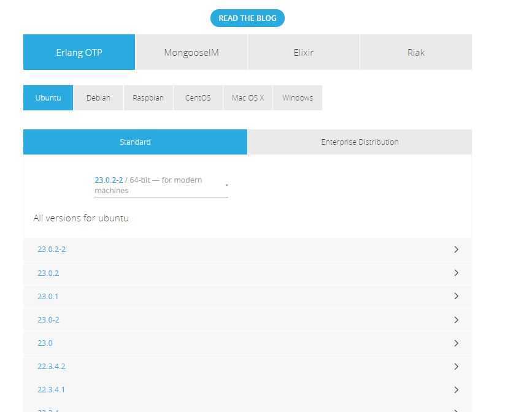The image size is (532, 412).
Task: Expand the 23.0.2-2 row chevron
Action: point(457,250)
